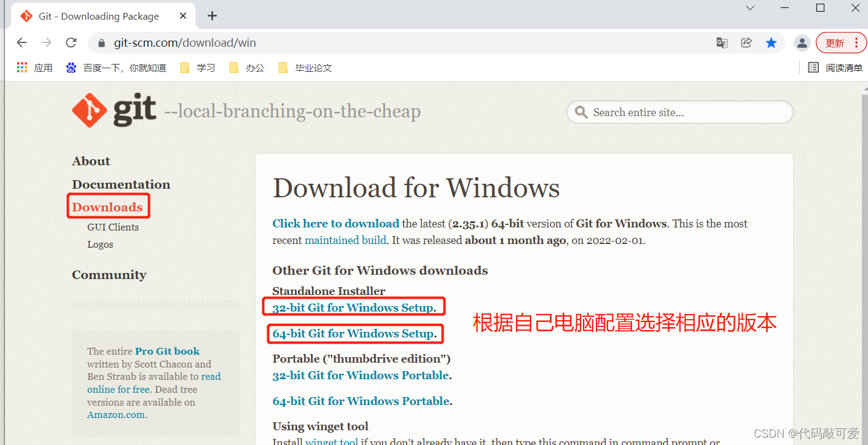Click the Other Git for Windows downloads heading
This screenshot has width=868, height=445.
coord(380,270)
